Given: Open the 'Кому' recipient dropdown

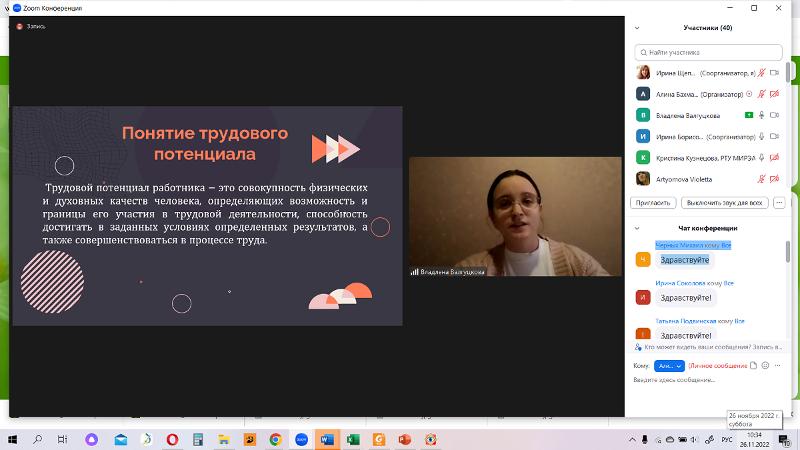Looking at the screenshot, I should click(670, 366).
